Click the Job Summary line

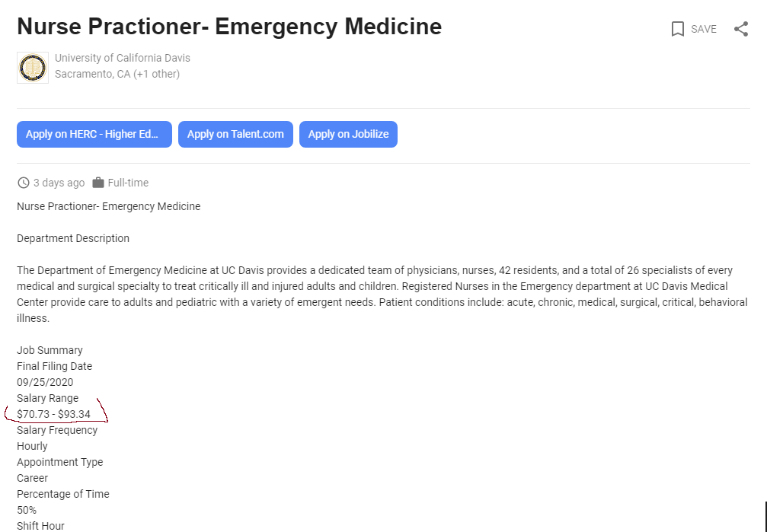click(x=50, y=350)
